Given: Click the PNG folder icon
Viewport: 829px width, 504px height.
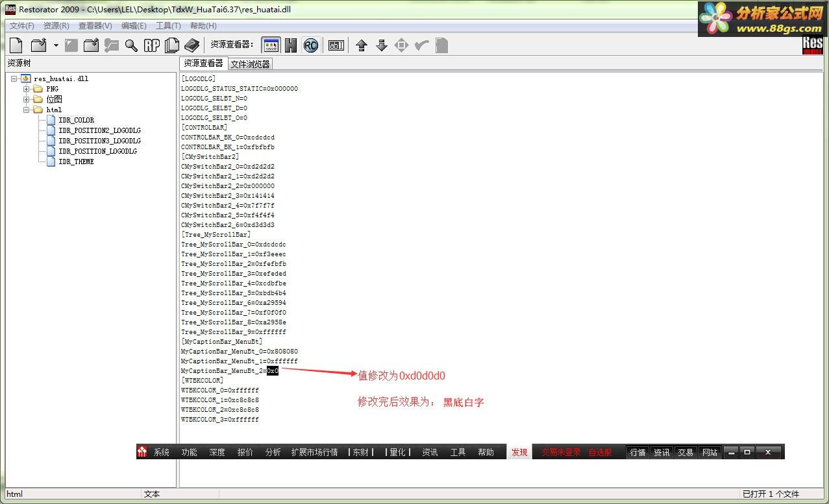Looking at the screenshot, I should (x=38, y=89).
